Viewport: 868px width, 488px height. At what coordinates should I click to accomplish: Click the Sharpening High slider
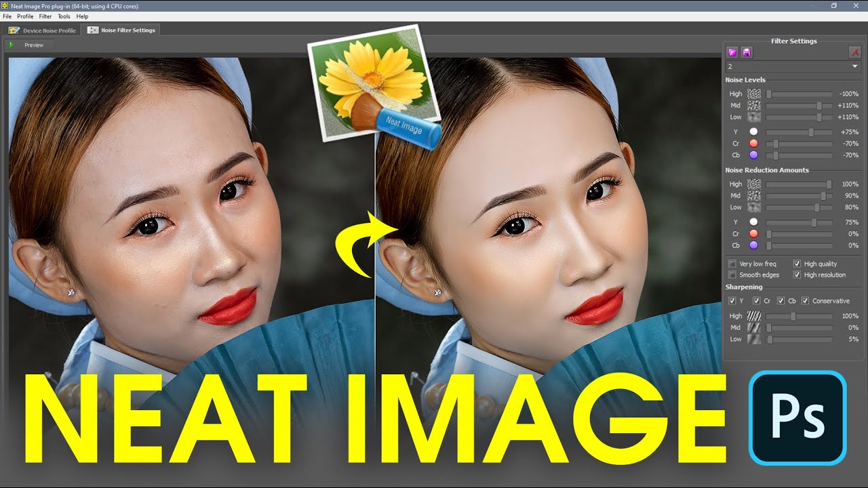click(x=799, y=316)
